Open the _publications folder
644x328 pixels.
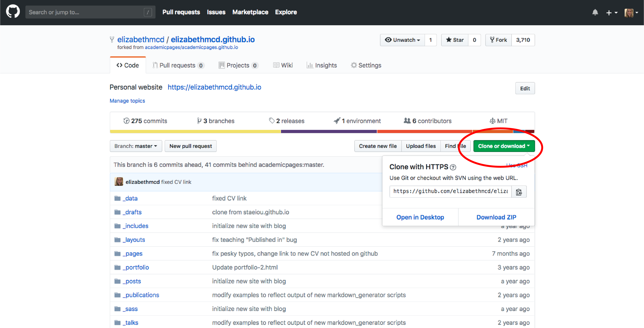(x=141, y=295)
